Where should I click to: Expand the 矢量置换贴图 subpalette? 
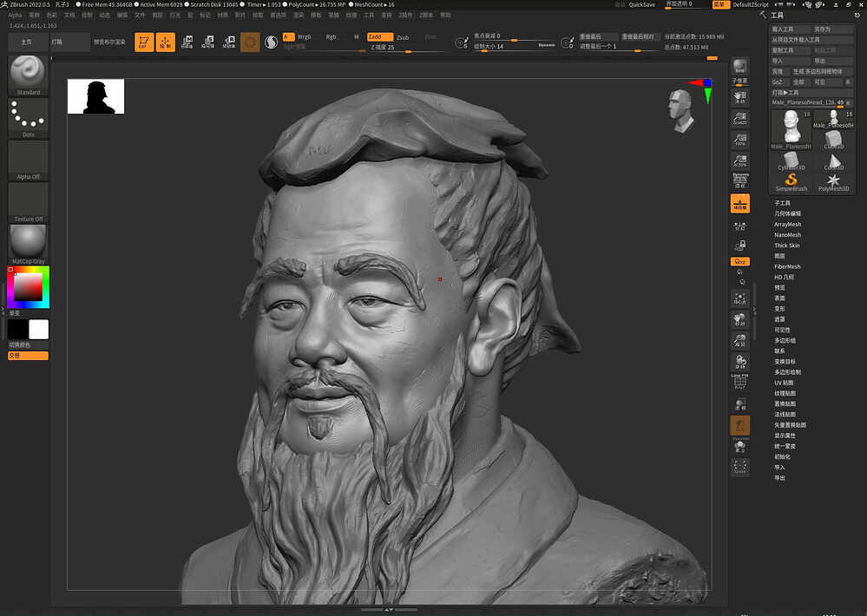coord(790,425)
